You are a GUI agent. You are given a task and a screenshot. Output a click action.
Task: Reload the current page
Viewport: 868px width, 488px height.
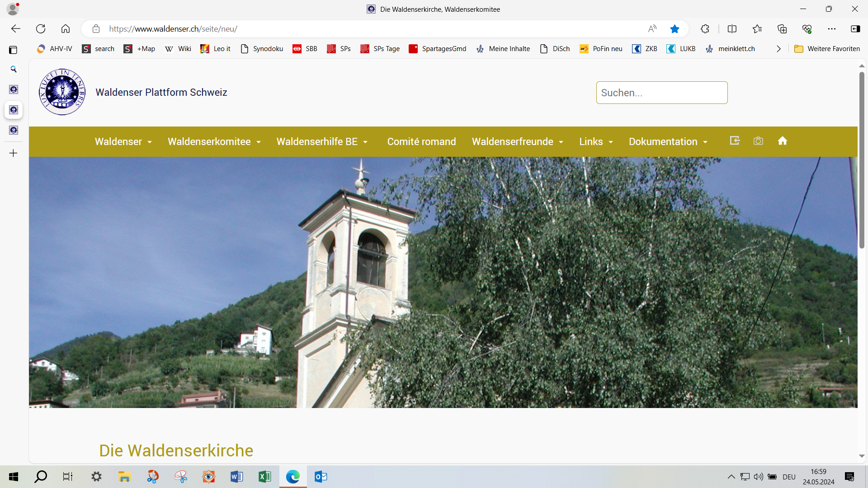(41, 29)
